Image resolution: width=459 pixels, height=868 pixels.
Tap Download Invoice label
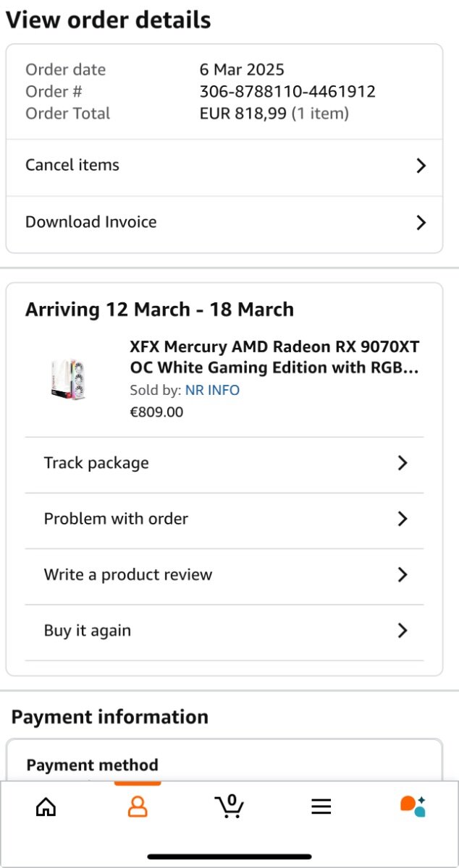point(91,222)
